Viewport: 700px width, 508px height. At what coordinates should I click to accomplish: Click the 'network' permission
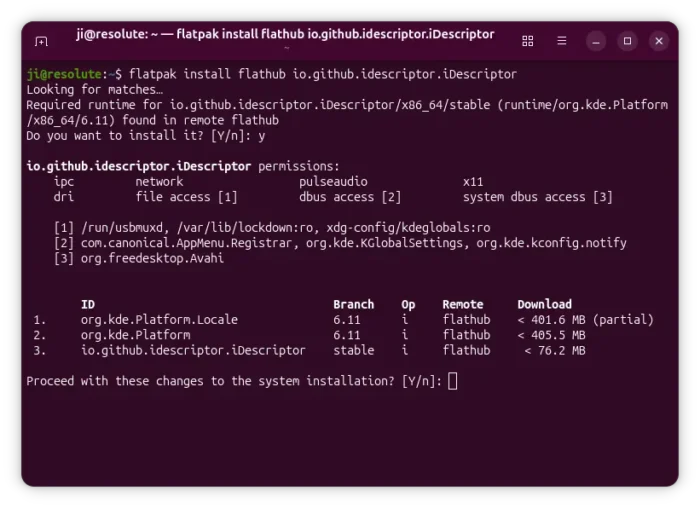tap(159, 182)
